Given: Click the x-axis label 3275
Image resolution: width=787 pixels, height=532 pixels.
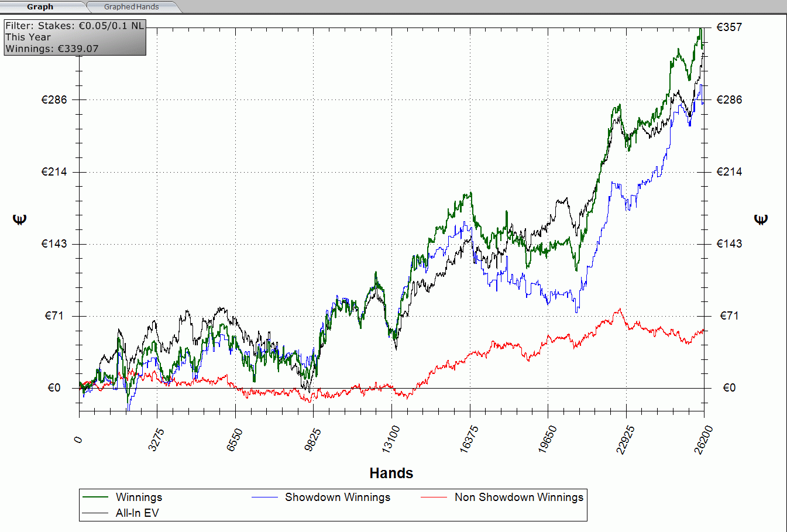Looking at the screenshot, I should coord(156,440).
